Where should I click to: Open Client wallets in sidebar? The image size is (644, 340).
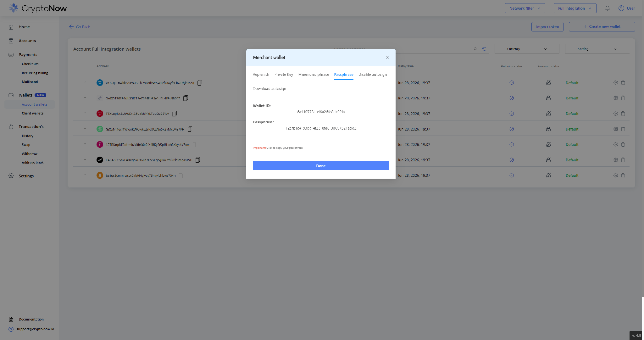(33, 113)
